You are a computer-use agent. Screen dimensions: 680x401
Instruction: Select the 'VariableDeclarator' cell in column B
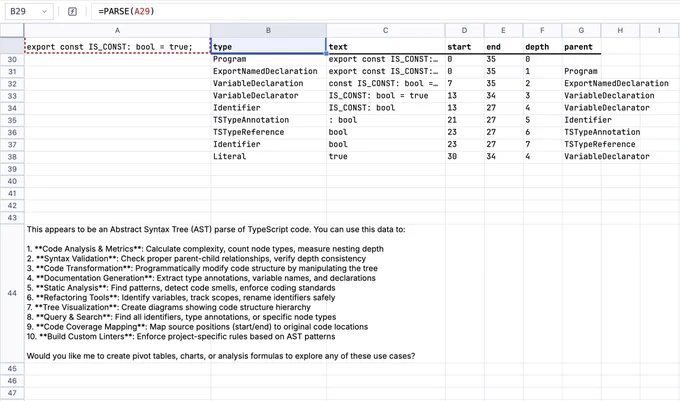click(x=268, y=96)
